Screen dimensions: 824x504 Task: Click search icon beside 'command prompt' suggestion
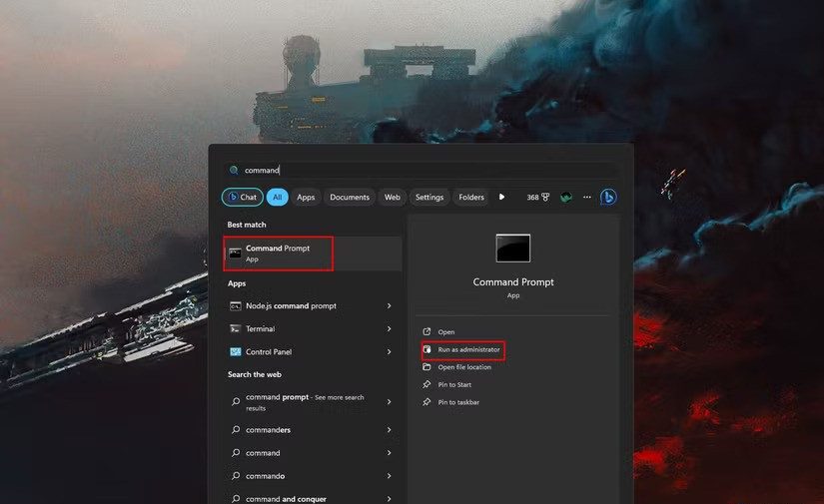pyautogui.click(x=236, y=401)
